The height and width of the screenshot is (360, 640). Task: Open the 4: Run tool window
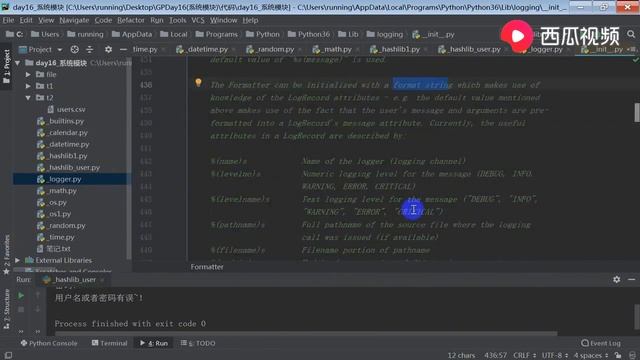point(154,343)
